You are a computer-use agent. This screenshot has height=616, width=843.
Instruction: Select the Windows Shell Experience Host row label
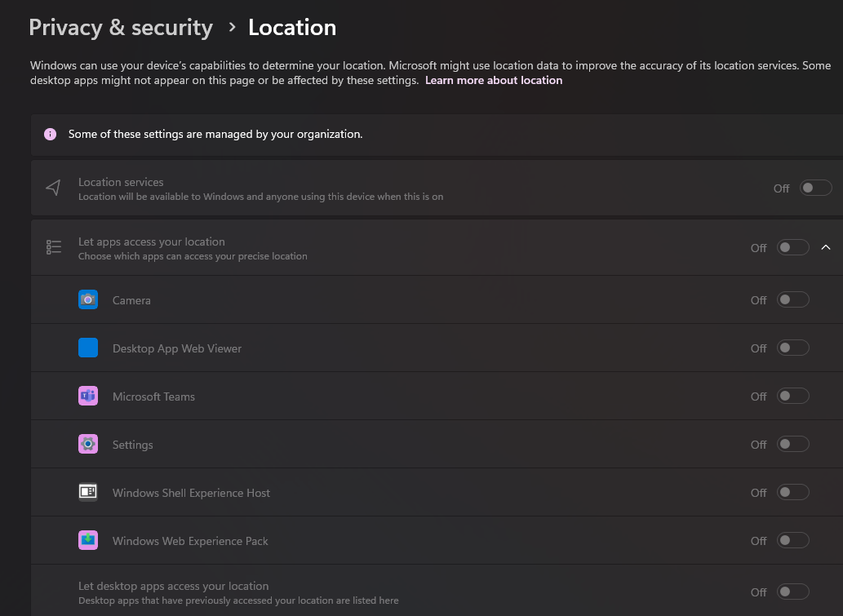pos(191,493)
